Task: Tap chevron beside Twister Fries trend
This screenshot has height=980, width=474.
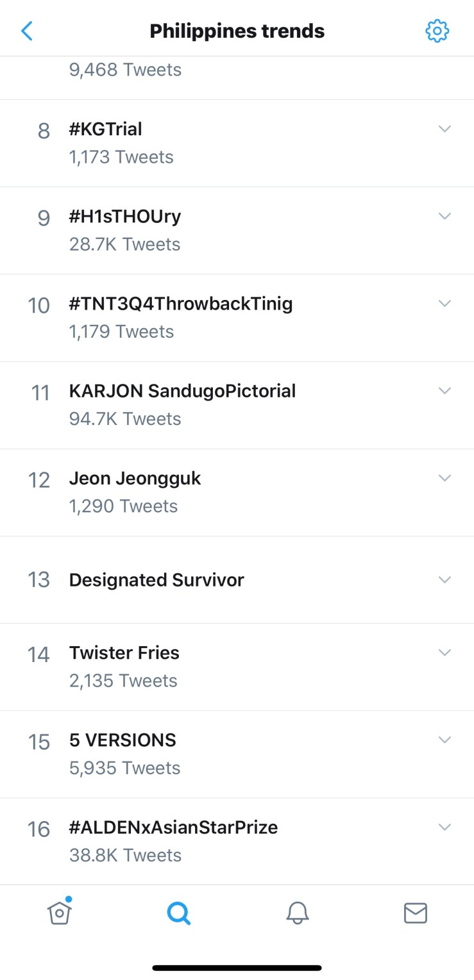Action: tap(444, 652)
